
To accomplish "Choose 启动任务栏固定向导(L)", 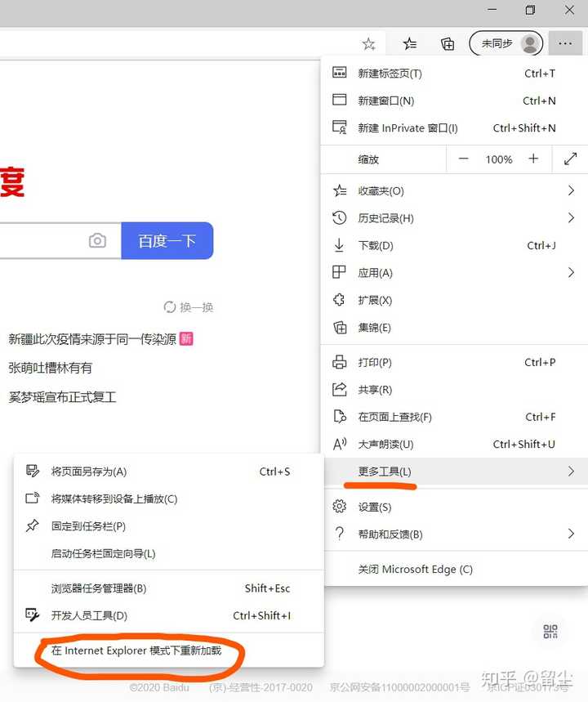I will (169, 553).
